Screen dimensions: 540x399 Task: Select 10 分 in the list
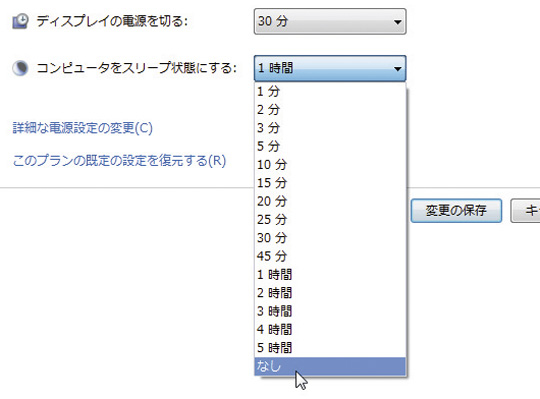pyautogui.click(x=330, y=165)
